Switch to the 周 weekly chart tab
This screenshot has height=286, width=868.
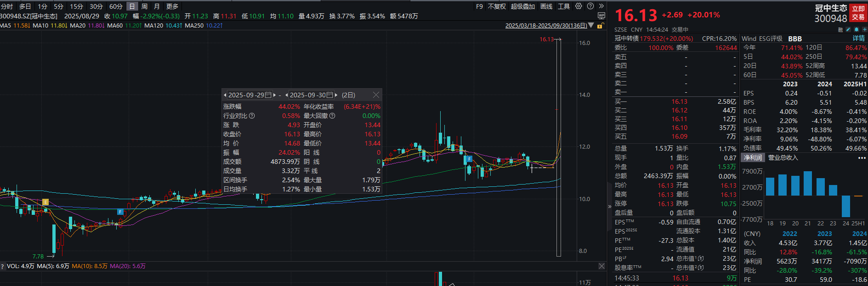tap(144, 6)
